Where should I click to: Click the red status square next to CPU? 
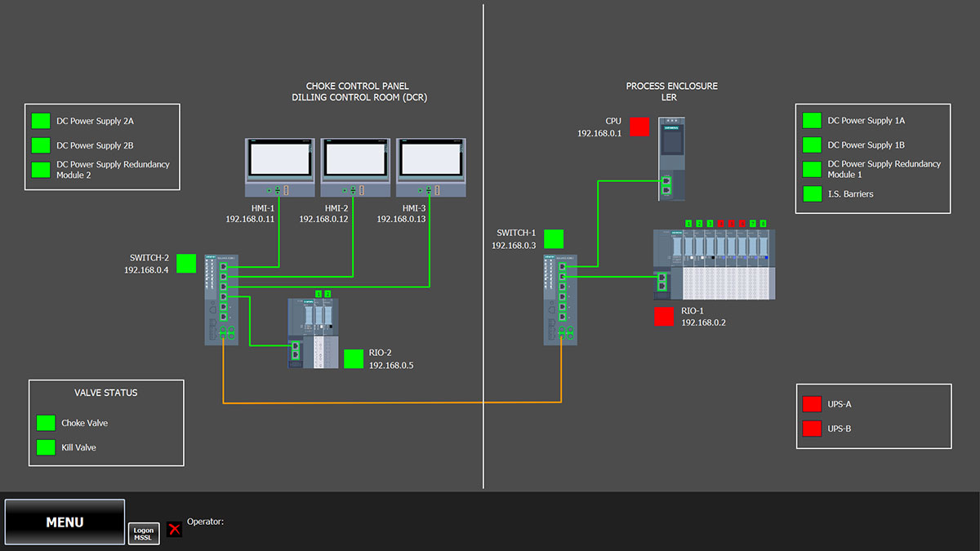pos(639,127)
